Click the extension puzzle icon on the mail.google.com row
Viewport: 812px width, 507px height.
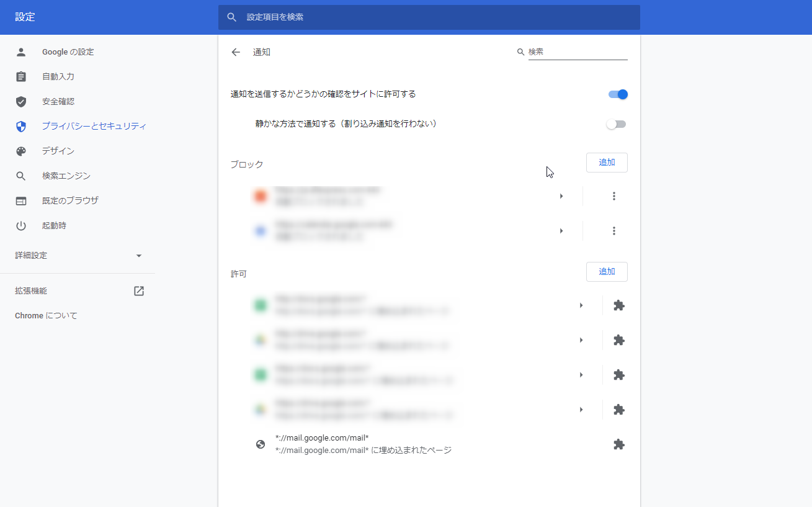click(618, 444)
